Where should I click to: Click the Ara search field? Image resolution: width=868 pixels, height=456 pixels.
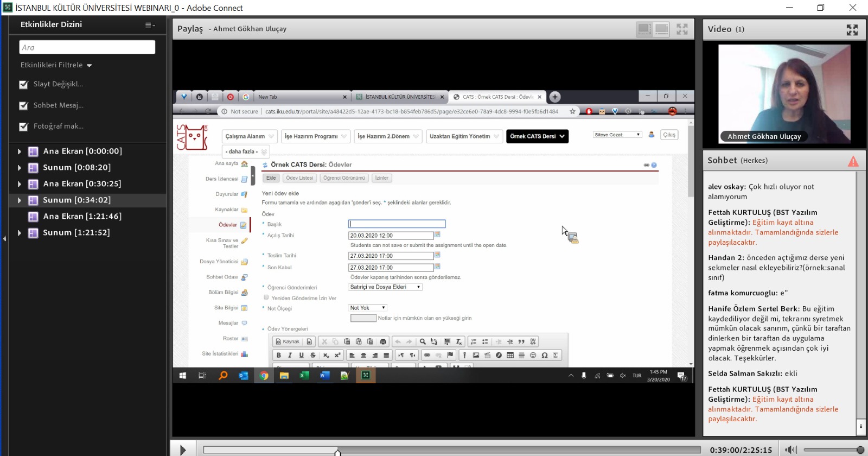[87, 48]
